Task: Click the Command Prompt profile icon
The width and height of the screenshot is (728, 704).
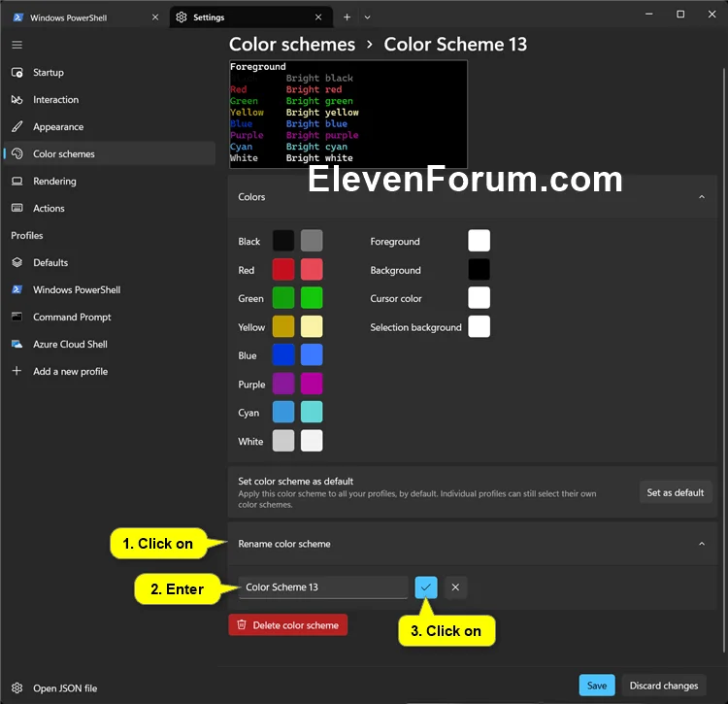Action: pyautogui.click(x=17, y=317)
